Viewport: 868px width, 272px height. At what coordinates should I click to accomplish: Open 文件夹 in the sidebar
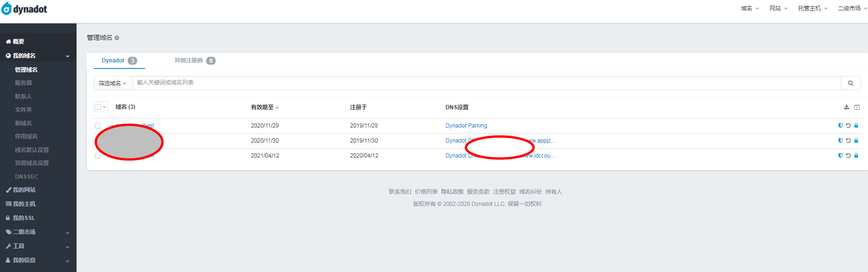tap(23, 110)
